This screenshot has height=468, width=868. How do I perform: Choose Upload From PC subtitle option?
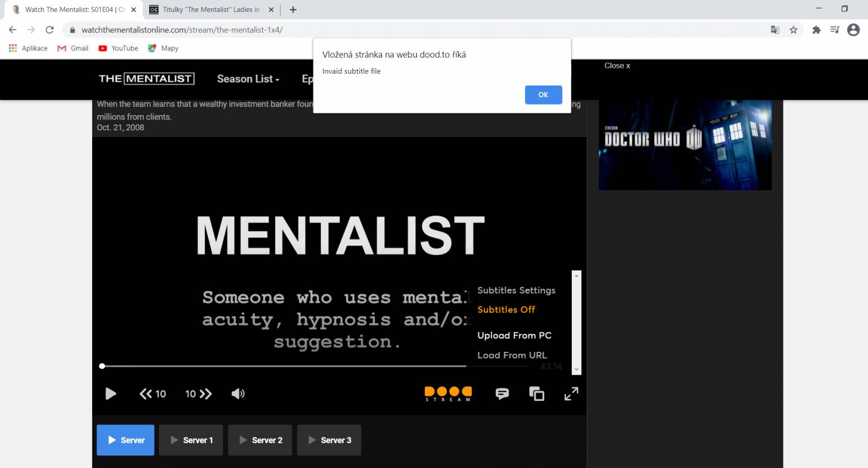tap(514, 336)
